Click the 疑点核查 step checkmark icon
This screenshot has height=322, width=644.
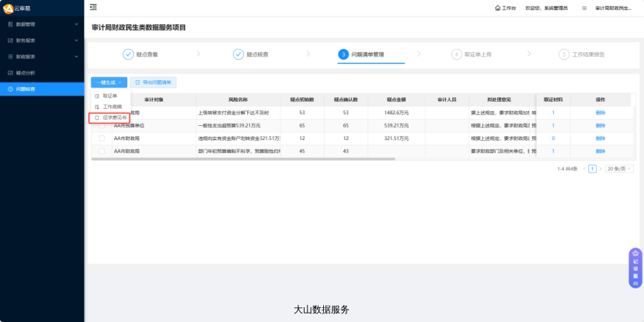[x=238, y=54]
